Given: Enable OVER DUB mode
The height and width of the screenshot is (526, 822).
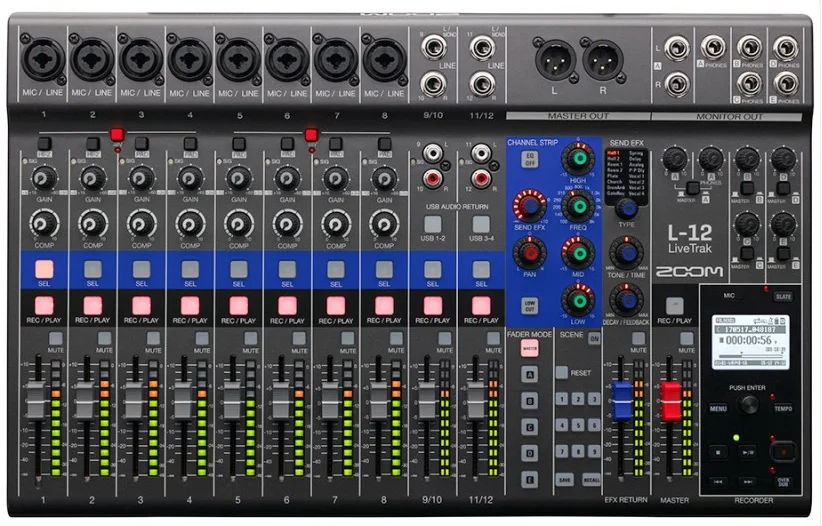Looking at the screenshot, I should point(783,481).
